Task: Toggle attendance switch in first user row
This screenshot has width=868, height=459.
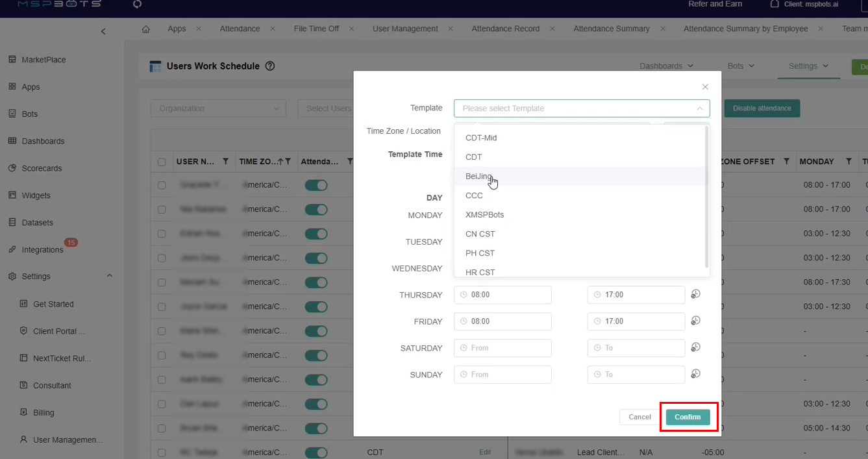Action: tap(316, 185)
